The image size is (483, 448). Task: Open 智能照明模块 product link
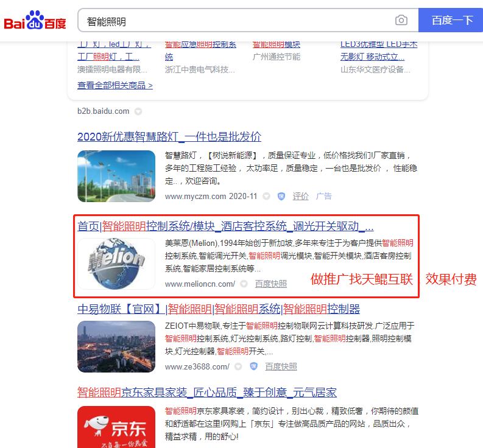[277, 44]
